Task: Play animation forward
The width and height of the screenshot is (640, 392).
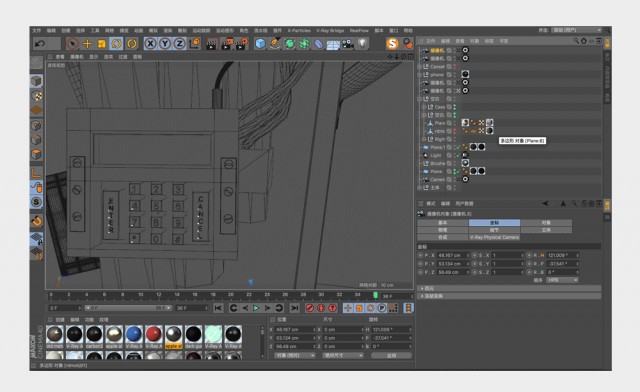Action: click(256, 308)
